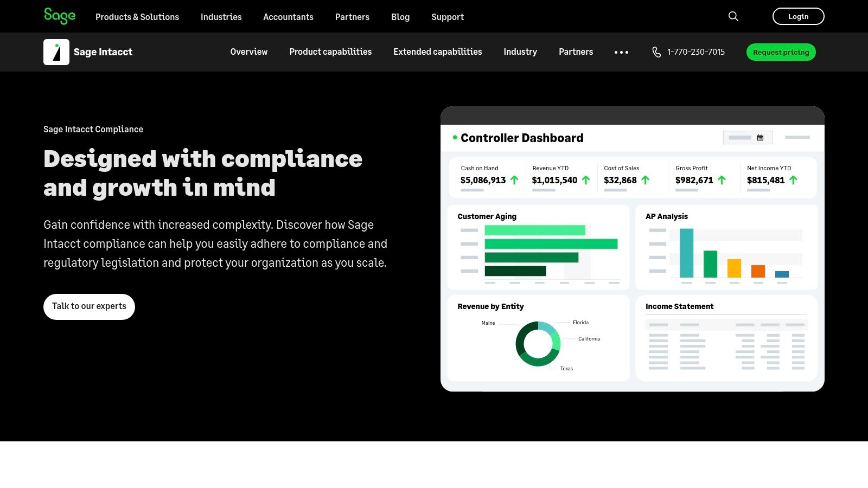Open Partners in Sage Intacct subnav
The width and height of the screenshot is (868, 488).
pos(576,52)
